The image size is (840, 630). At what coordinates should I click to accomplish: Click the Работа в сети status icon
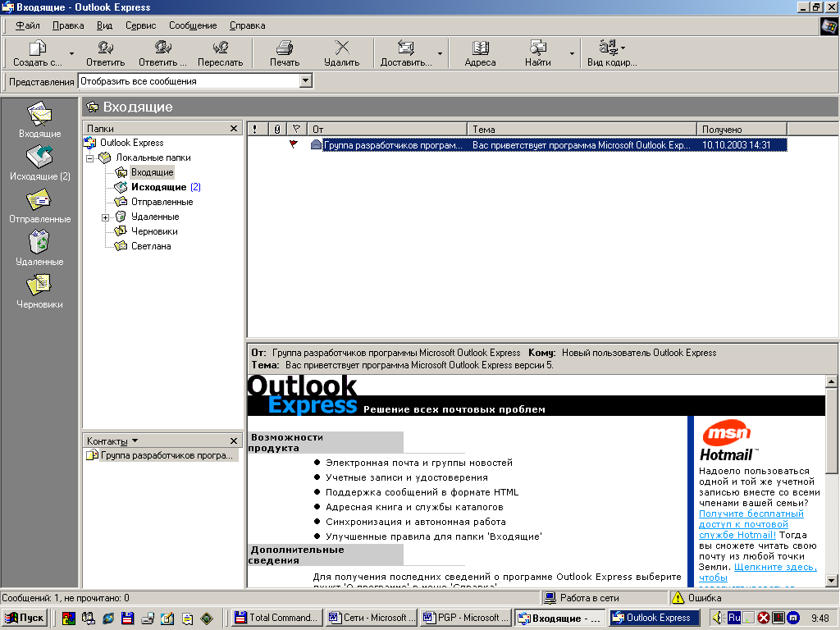click(550, 598)
